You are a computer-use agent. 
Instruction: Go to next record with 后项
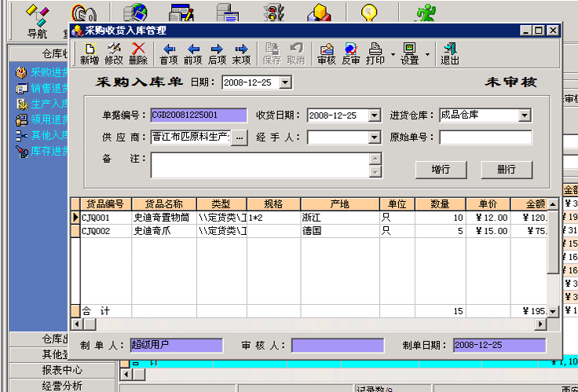pyautogui.click(x=217, y=54)
